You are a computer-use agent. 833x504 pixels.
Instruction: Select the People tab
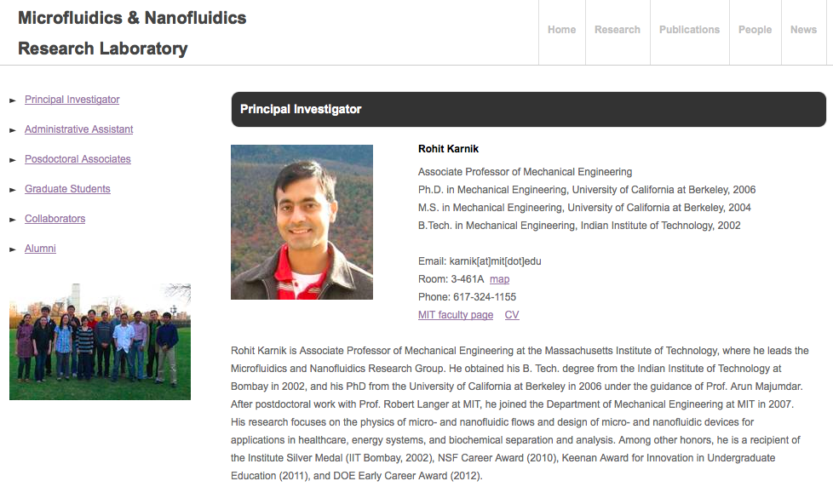click(755, 30)
